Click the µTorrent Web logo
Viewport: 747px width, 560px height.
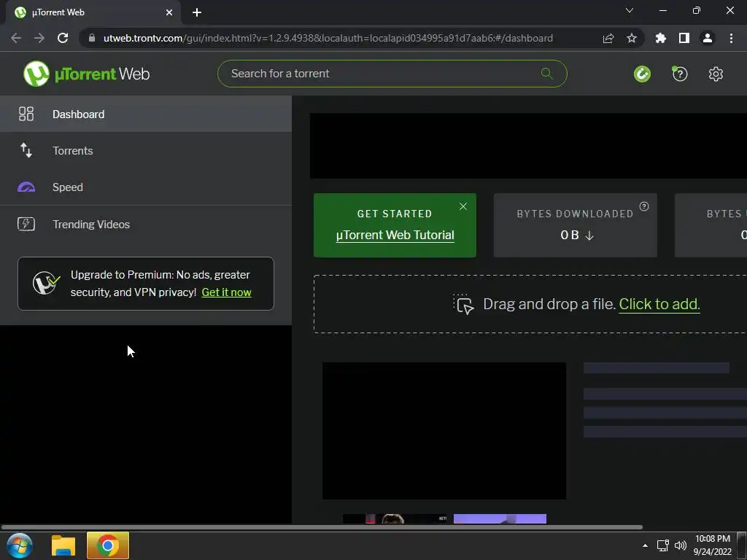click(87, 74)
